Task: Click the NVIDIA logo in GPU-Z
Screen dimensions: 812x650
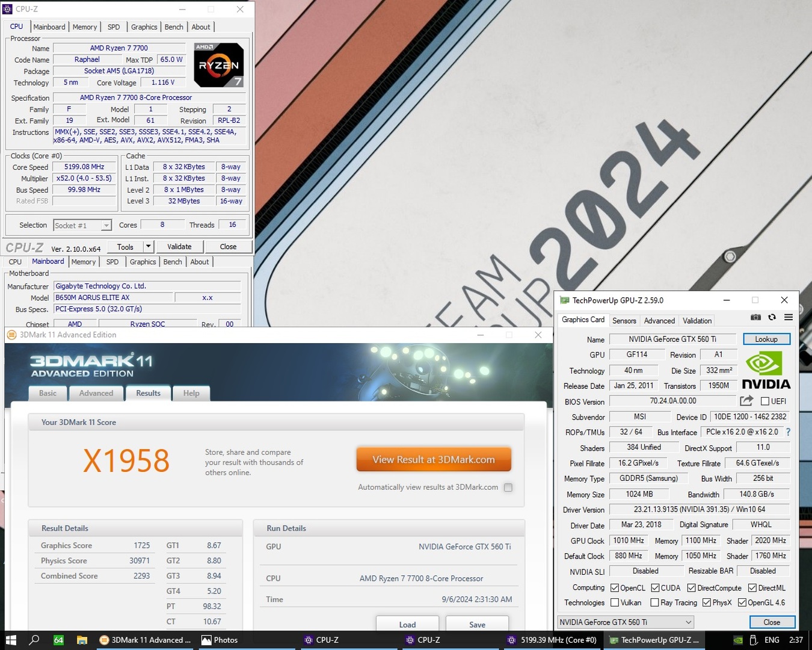Action: click(766, 371)
